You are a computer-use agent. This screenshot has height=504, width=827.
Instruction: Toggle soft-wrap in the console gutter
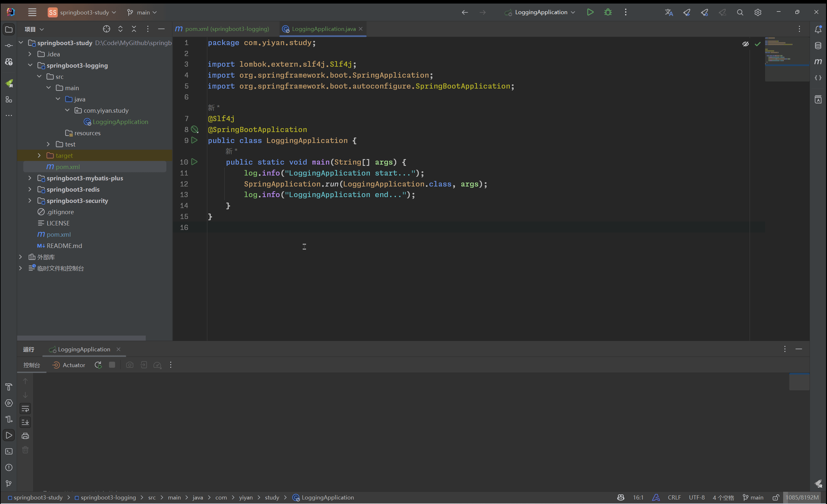[x=25, y=408]
